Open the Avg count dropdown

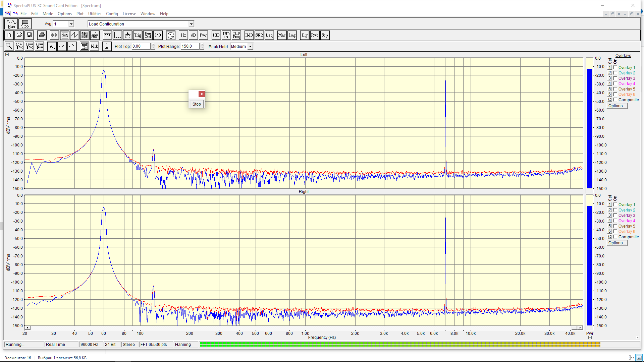coord(71,24)
